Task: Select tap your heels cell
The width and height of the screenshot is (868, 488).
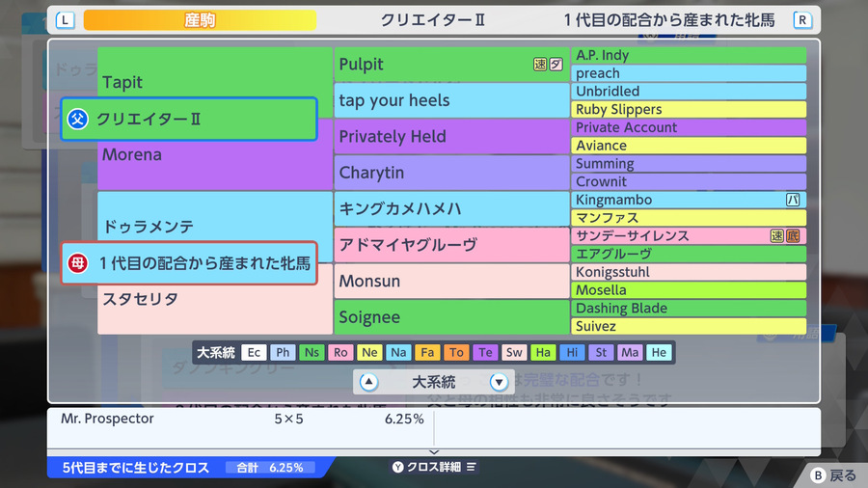Action: [451, 100]
